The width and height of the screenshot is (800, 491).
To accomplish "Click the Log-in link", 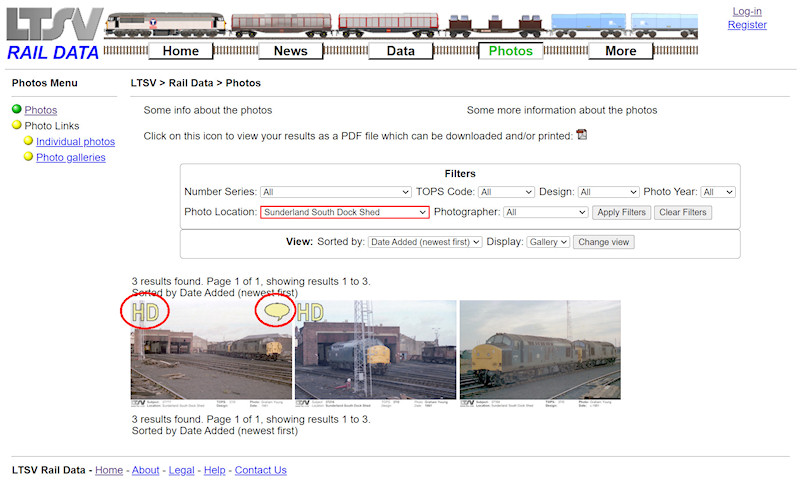I will pyautogui.click(x=747, y=11).
